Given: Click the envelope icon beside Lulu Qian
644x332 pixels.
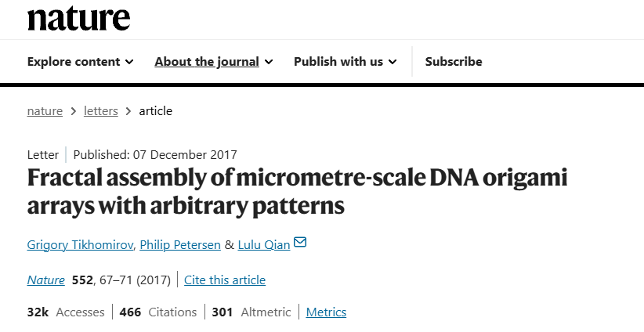Looking at the screenshot, I should 299,244.
